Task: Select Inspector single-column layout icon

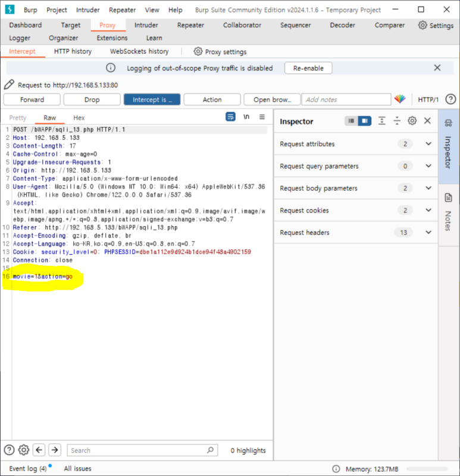Action: click(x=351, y=121)
